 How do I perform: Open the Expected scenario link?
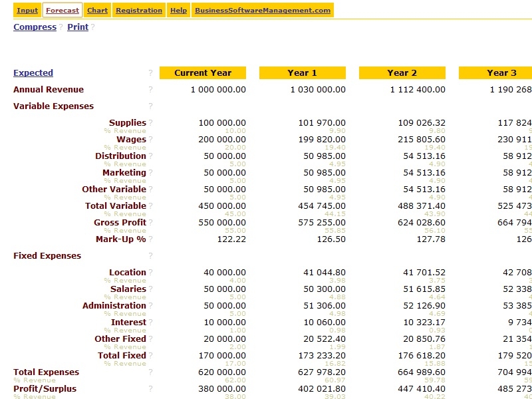tap(33, 73)
